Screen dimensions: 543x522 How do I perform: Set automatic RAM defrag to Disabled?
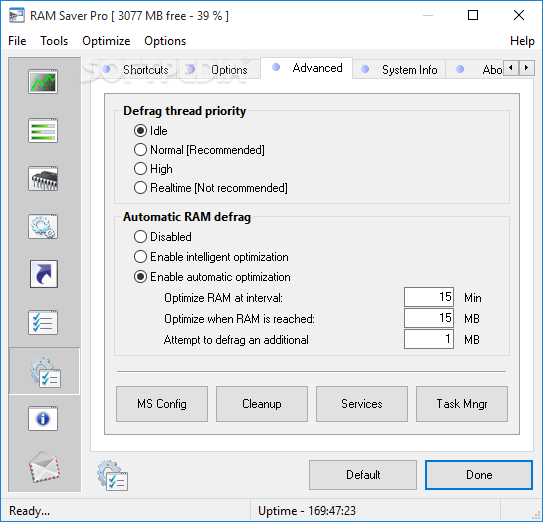[x=163, y=237]
